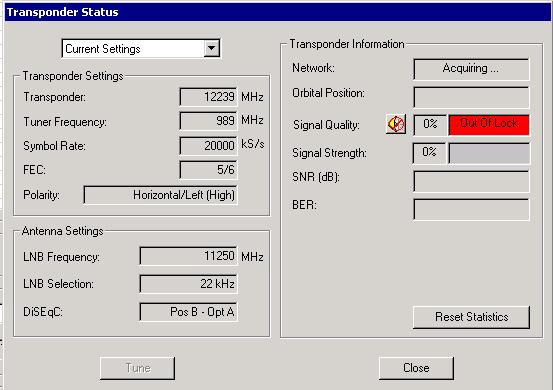Screen dimensions: 553x390
Task: Click the Polarity Horizontal/Left (High) field
Action: (160, 195)
